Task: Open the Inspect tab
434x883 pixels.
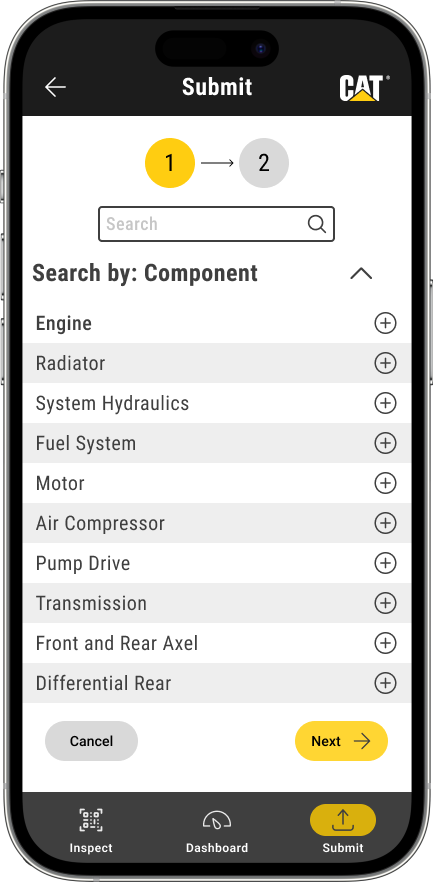Action: click(91, 831)
